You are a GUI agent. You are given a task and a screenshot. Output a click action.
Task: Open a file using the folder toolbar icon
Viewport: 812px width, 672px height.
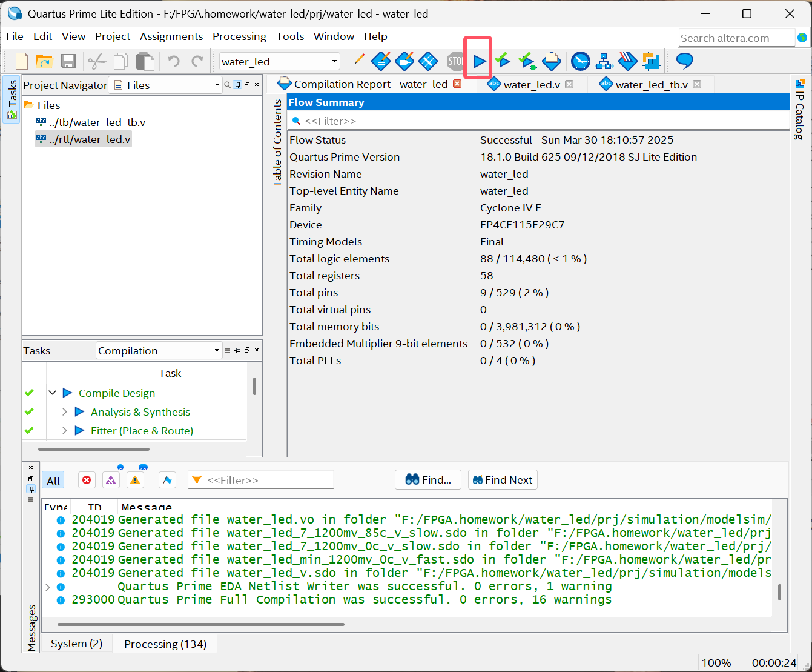(x=44, y=61)
